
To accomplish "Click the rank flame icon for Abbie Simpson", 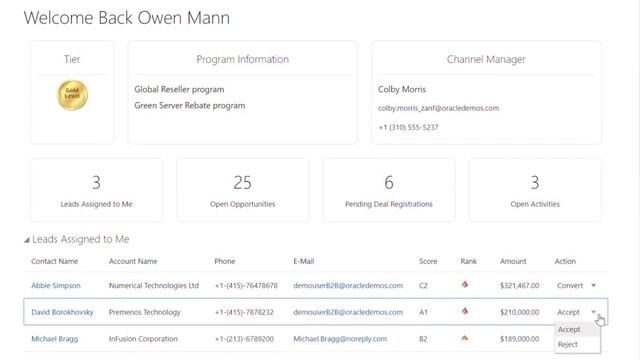I will coord(464,284).
